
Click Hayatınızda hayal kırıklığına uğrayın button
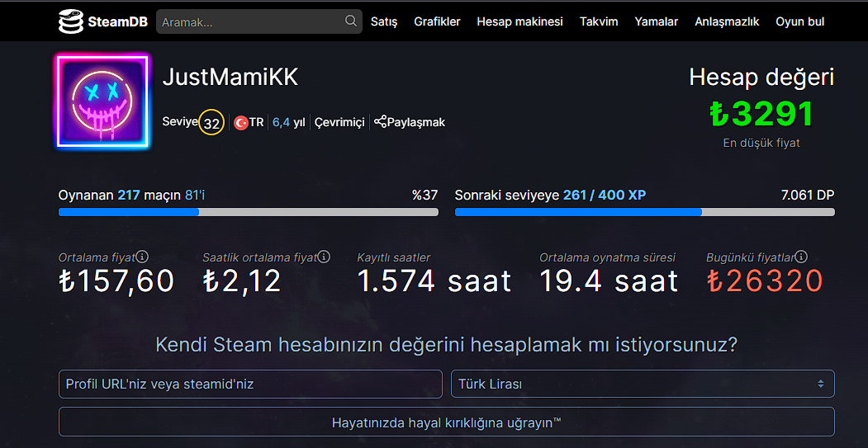447,423
